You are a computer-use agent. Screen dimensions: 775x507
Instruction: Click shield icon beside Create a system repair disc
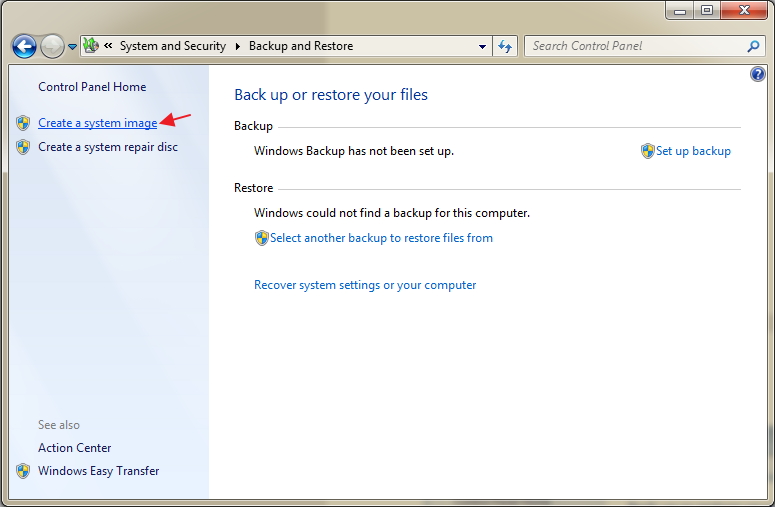tap(23, 147)
